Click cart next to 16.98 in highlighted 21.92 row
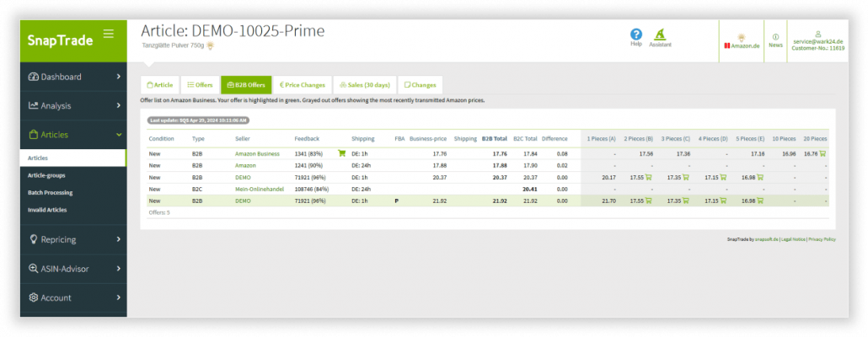The width and height of the screenshot is (868, 337). pos(760,201)
